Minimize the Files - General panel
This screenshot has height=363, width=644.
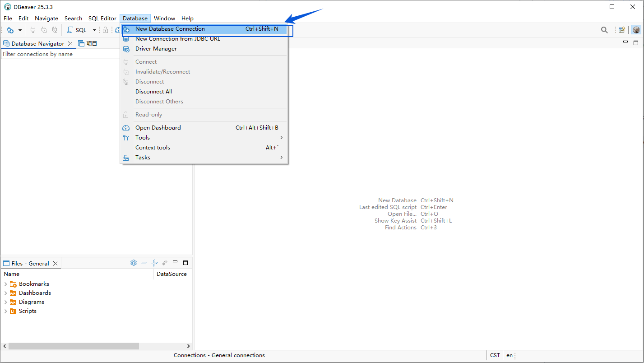175,262
